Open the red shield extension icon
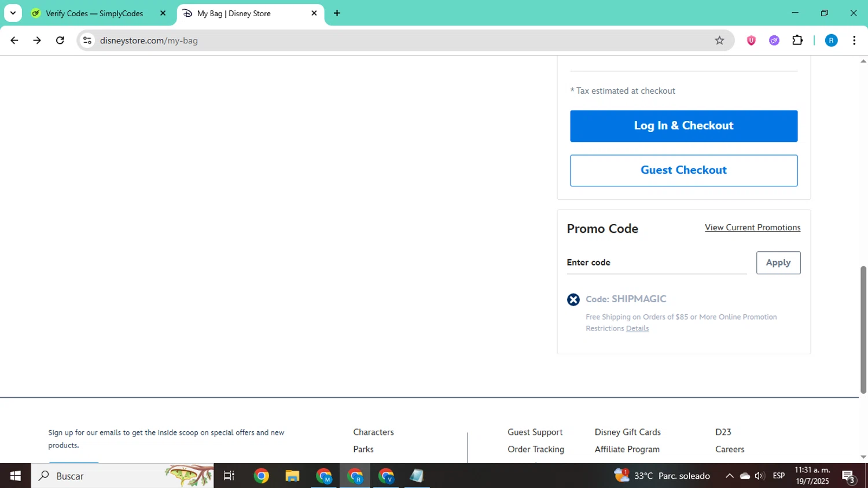 pos(751,41)
